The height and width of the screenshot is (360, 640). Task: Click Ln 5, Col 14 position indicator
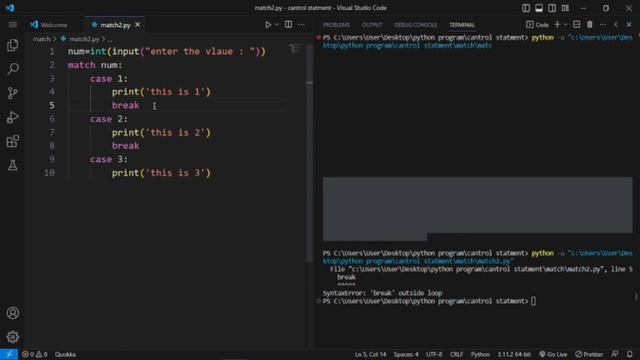(x=370, y=354)
